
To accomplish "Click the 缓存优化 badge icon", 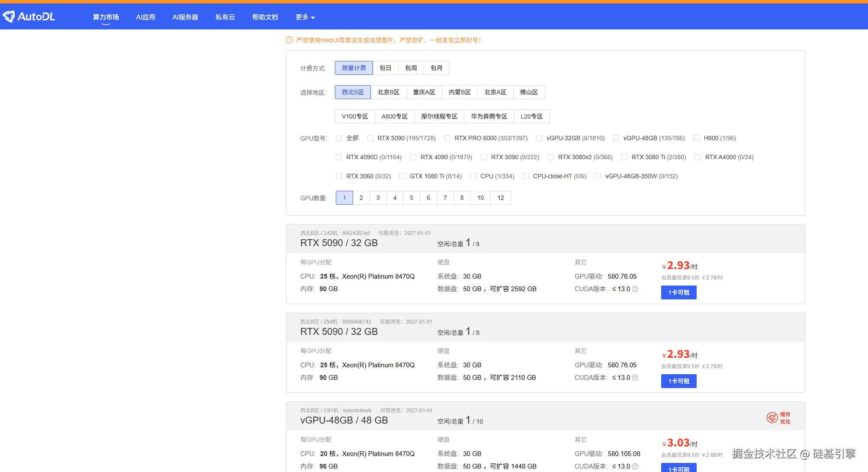I will point(772,417).
